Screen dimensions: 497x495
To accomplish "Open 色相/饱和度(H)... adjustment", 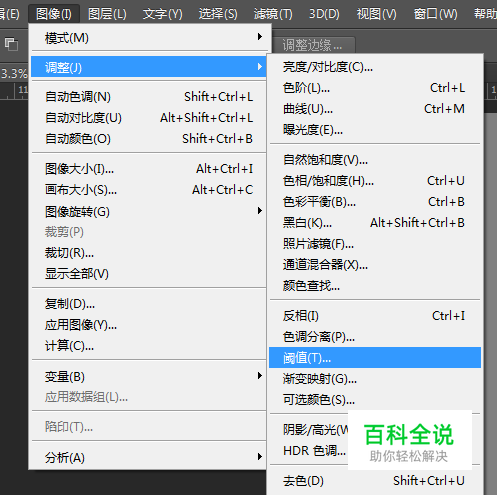I will coord(375,181).
